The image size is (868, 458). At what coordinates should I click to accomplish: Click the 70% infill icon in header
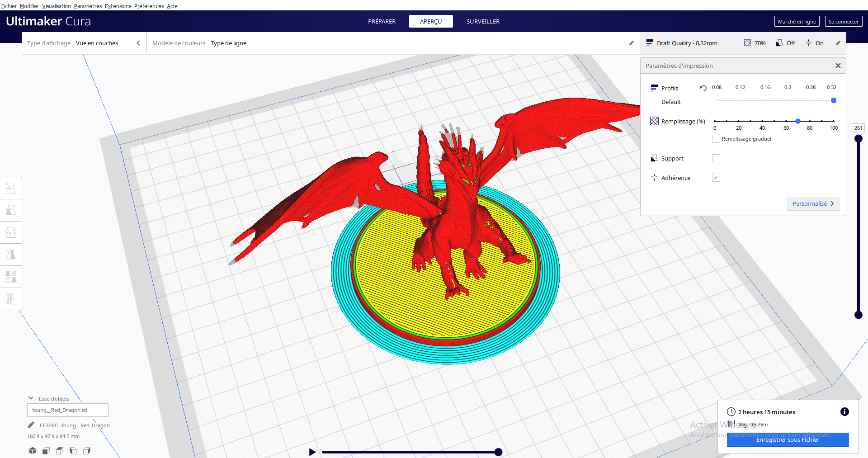[747, 43]
